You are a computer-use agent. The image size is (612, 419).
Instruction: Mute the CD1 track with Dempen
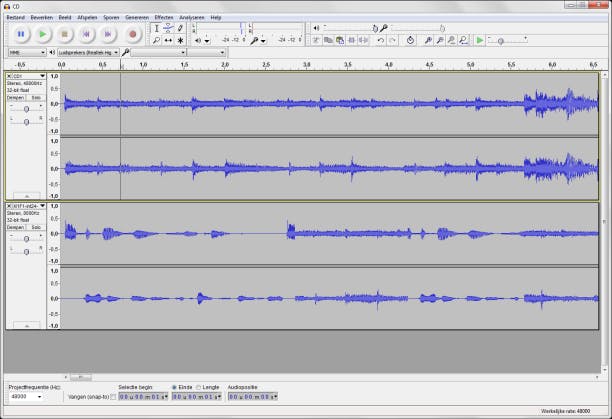pyautogui.click(x=15, y=98)
